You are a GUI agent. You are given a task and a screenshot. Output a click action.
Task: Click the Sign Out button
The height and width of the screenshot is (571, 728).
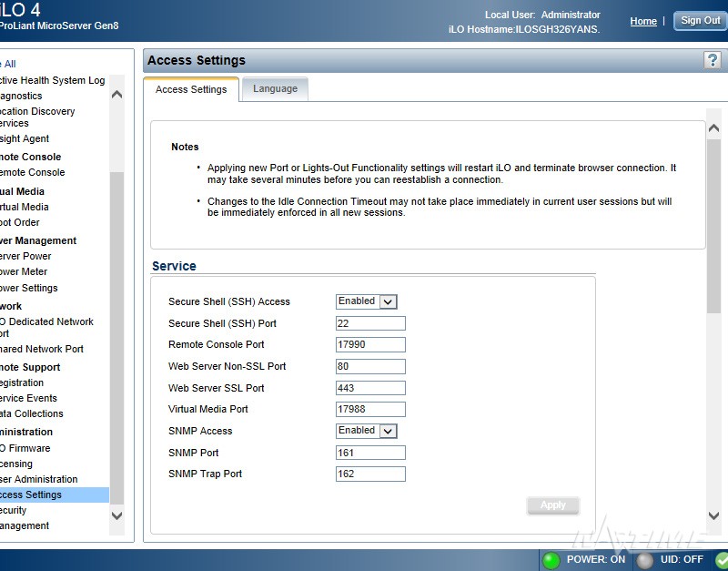point(701,20)
